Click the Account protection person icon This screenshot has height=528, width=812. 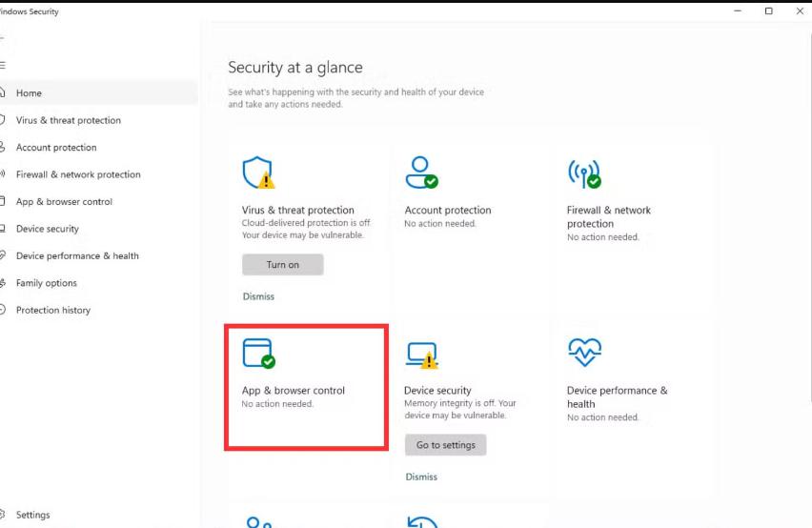pos(421,173)
